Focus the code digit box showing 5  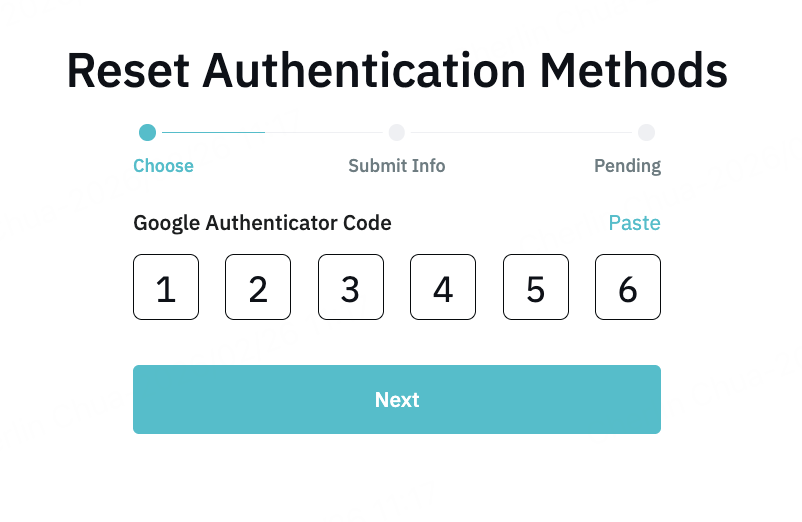tap(535, 287)
